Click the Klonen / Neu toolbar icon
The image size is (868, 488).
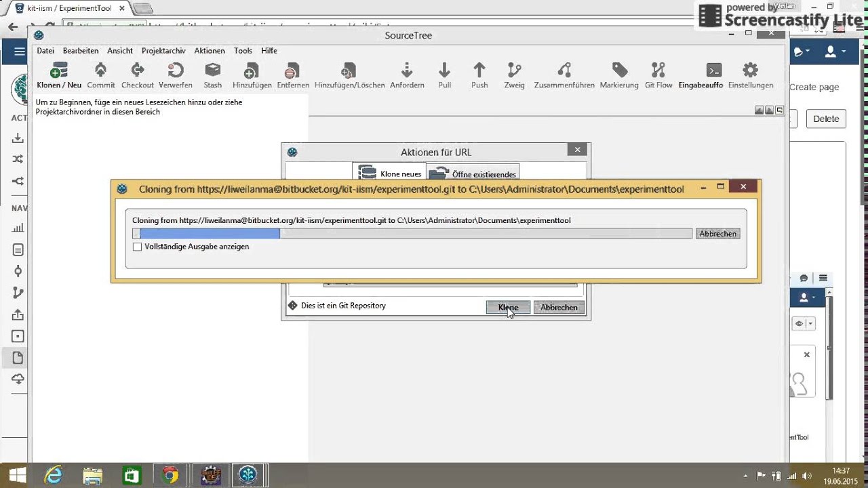[x=59, y=75]
